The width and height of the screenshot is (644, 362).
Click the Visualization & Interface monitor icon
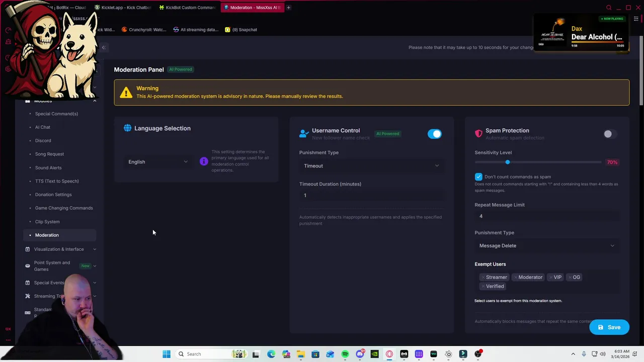point(28,249)
